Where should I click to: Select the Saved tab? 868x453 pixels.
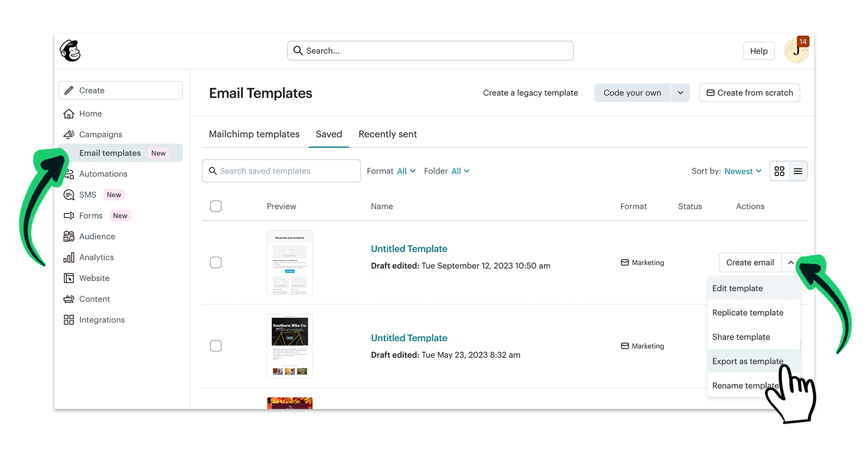click(x=329, y=134)
